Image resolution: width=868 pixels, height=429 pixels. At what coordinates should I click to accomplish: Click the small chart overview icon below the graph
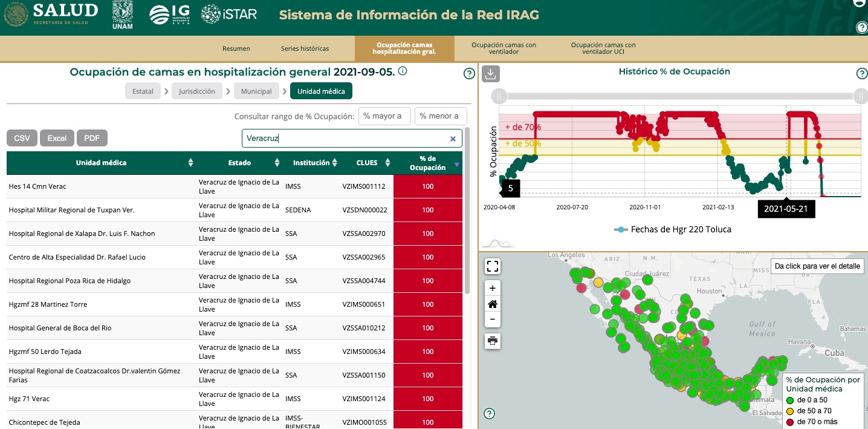(x=499, y=243)
